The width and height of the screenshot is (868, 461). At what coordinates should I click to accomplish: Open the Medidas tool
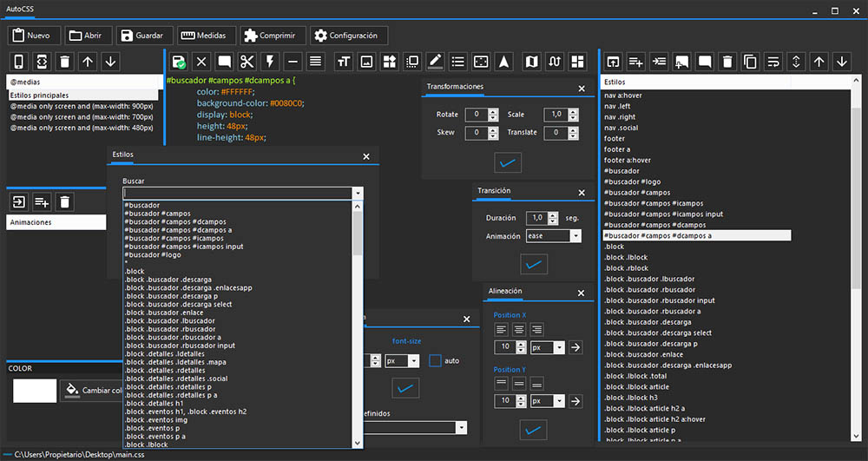[207, 36]
